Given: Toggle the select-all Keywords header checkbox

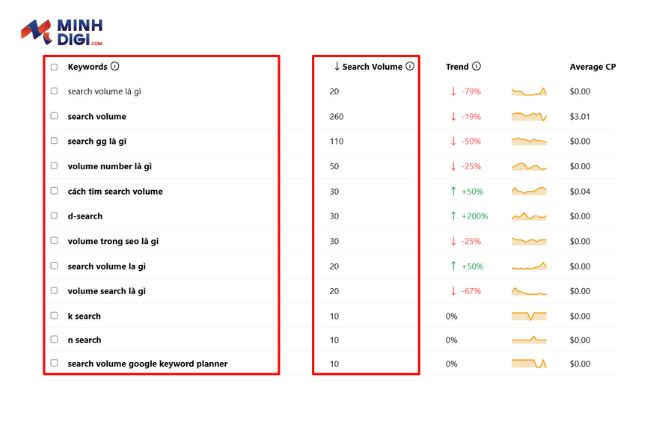Looking at the screenshot, I should click(54, 67).
